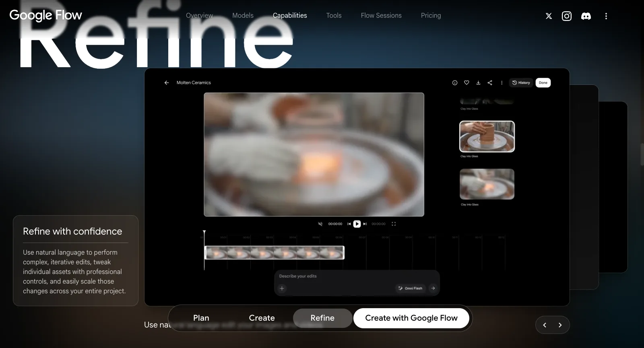This screenshot has height=348, width=644.
Task: Go back using arrow beside Molten Ceramics
Action: [x=167, y=82]
